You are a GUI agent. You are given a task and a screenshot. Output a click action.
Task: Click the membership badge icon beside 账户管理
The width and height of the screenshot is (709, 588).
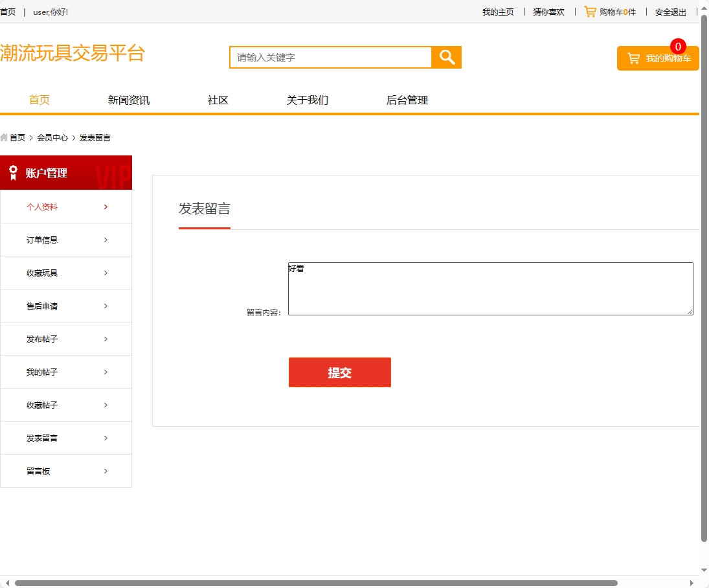pyautogui.click(x=14, y=172)
